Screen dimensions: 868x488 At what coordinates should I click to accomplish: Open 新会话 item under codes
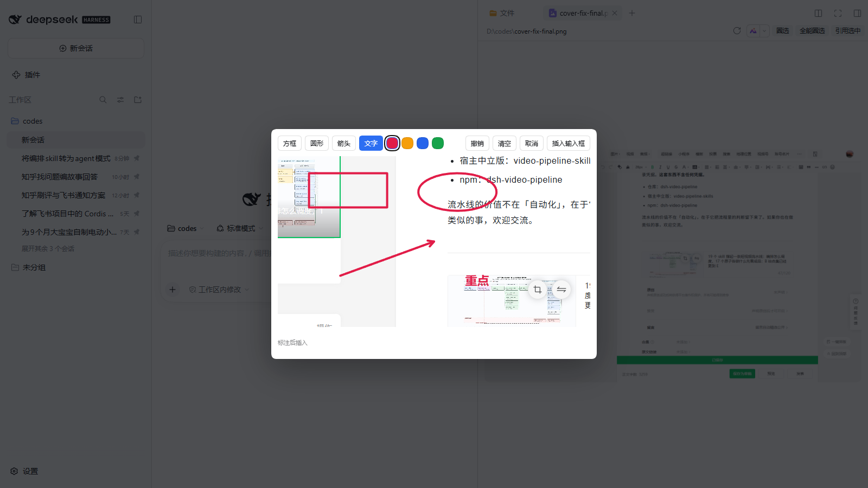coord(76,140)
